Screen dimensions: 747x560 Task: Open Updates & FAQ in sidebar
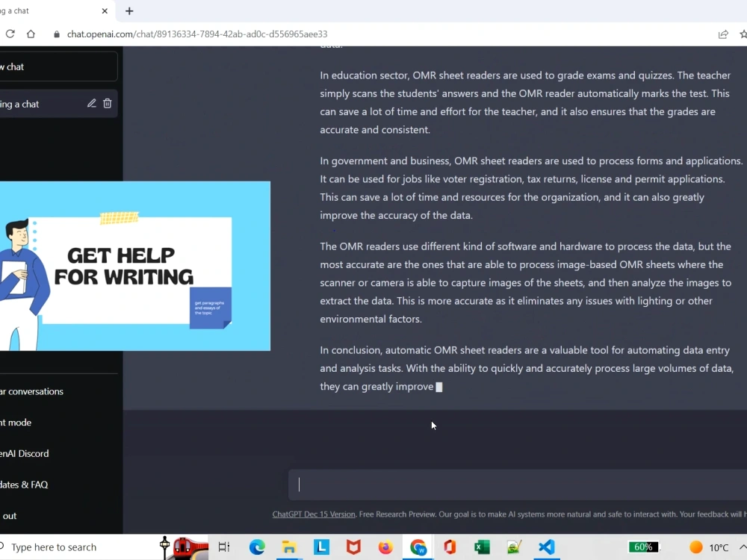[x=24, y=485]
